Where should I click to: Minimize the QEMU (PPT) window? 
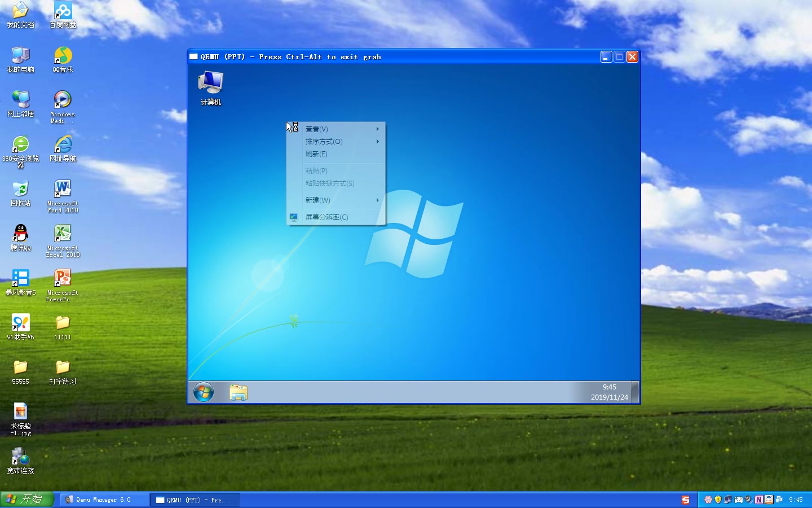click(x=606, y=57)
